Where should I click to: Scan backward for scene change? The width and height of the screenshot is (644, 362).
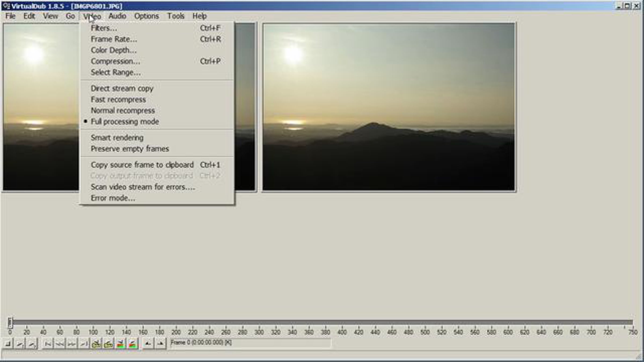point(120,343)
